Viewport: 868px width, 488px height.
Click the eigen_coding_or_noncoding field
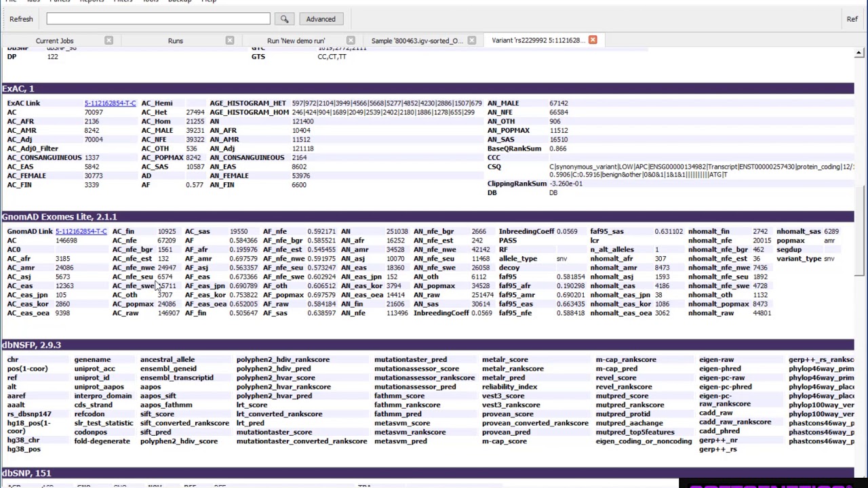click(x=644, y=441)
